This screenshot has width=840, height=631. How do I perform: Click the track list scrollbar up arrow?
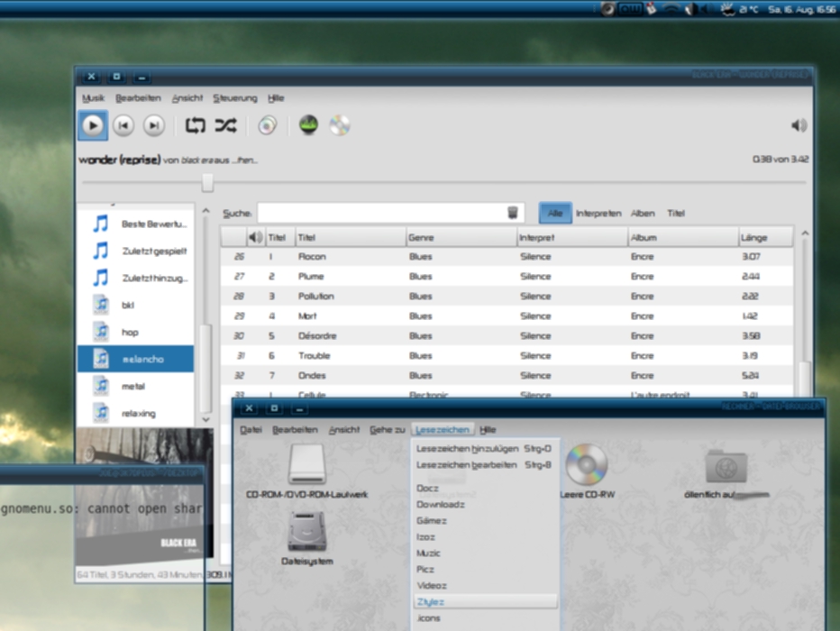pos(805,233)
